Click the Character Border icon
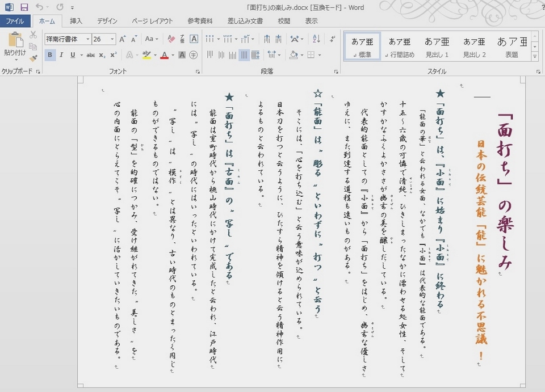This screenshot has width=545, height=392. [x=194, y=39]
